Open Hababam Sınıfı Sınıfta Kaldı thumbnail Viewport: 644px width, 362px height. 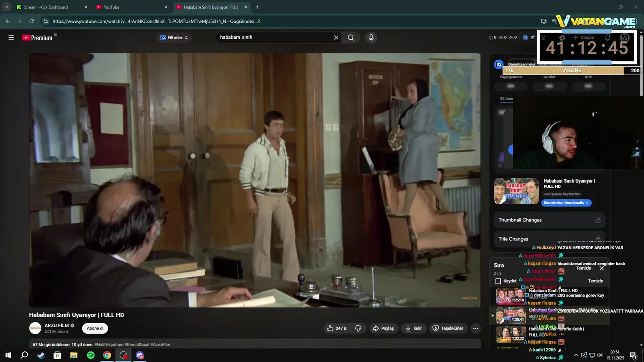tap(511, 335)
